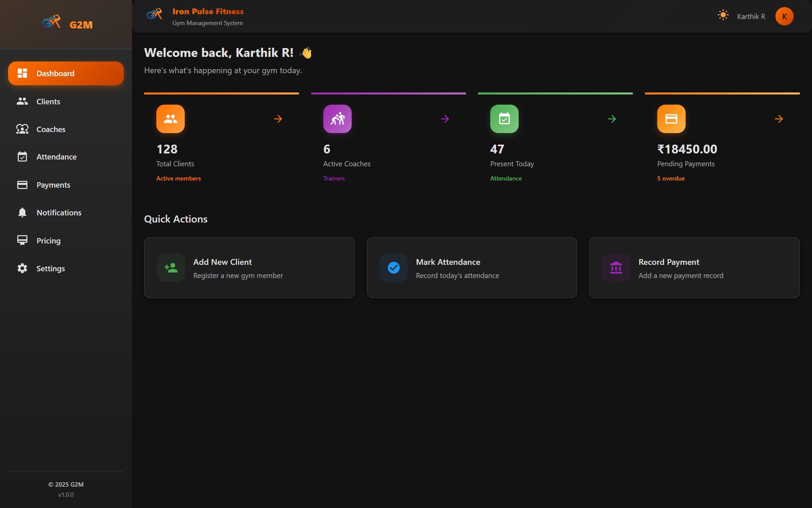Click the Payments card icon in sidebar

pos(22,185)
